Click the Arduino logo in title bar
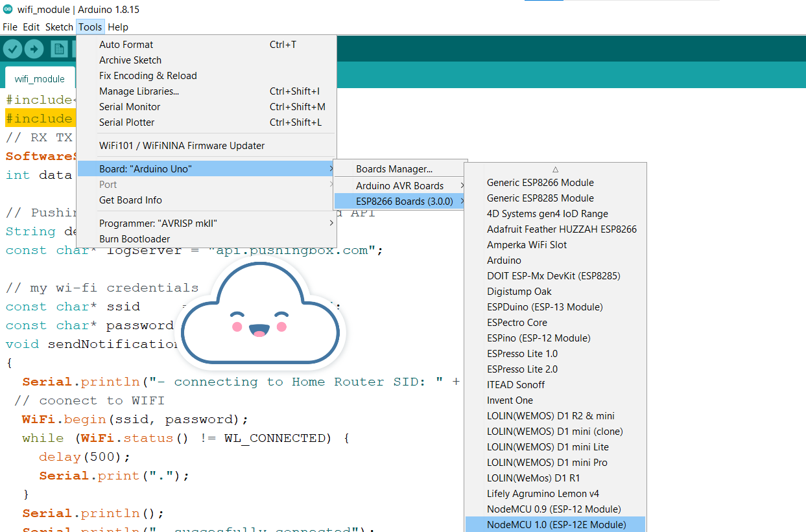806x532 pixels. (x=7, y=9)
